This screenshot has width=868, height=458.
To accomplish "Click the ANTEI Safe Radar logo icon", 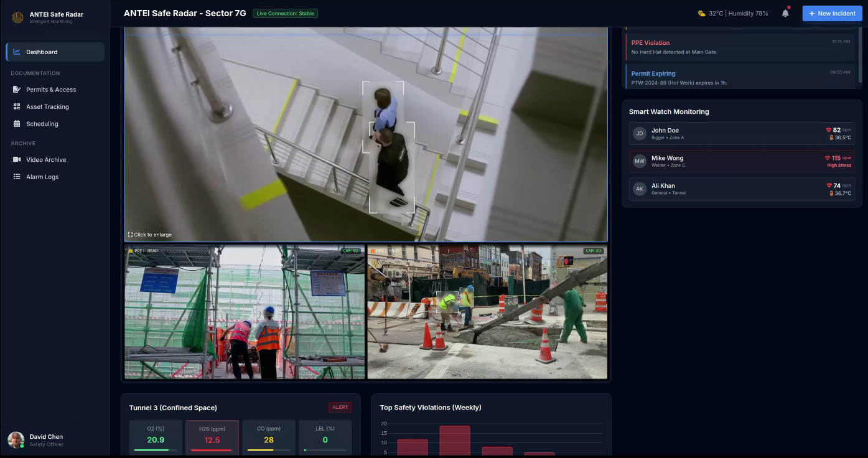I will click(x=18, y=17).
